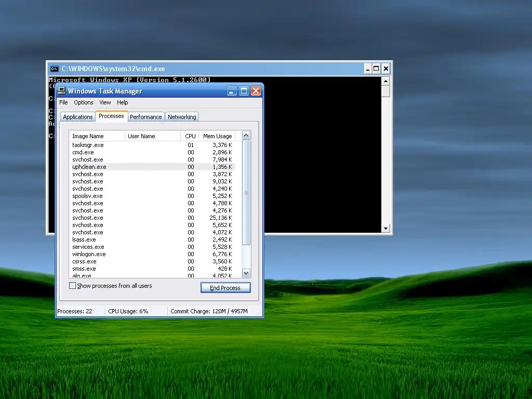
Task: Click the 3,376 K memory value
Action: 222,145
